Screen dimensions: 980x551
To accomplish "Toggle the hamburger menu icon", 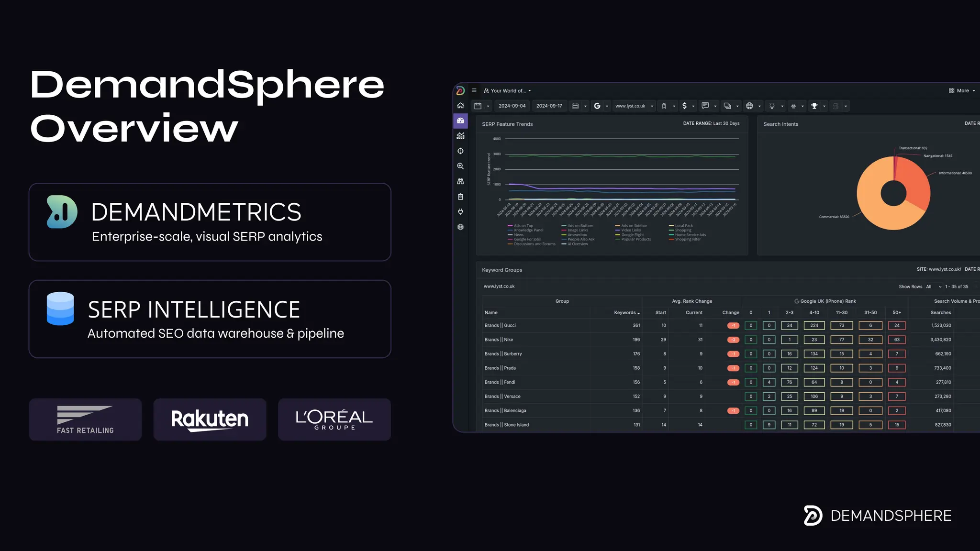I will point(474,90).
